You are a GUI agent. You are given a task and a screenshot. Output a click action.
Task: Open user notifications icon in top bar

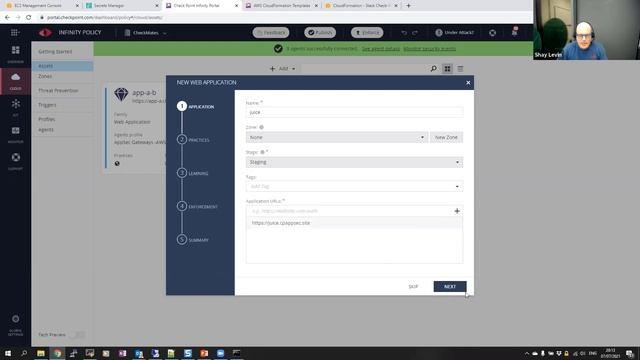515,32
